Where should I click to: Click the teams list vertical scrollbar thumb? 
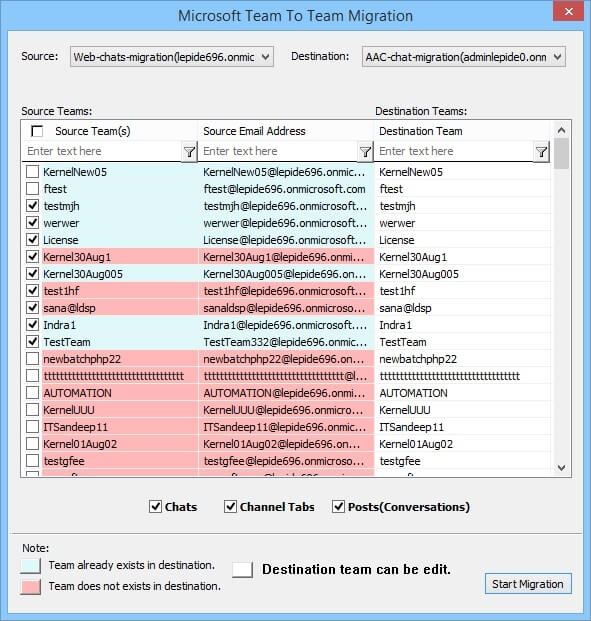coord(561,154)
